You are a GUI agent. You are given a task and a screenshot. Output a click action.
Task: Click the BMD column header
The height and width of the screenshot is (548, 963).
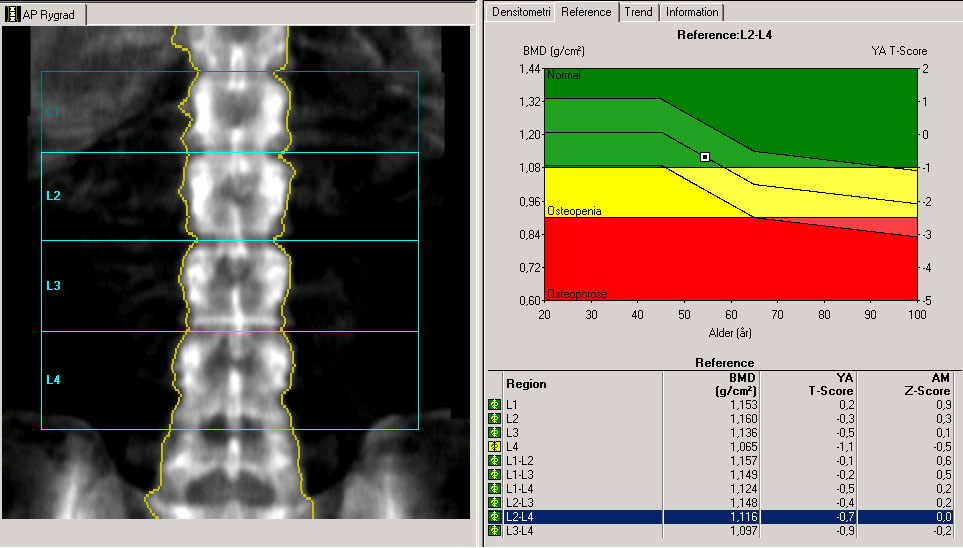(x=742, y=384)
